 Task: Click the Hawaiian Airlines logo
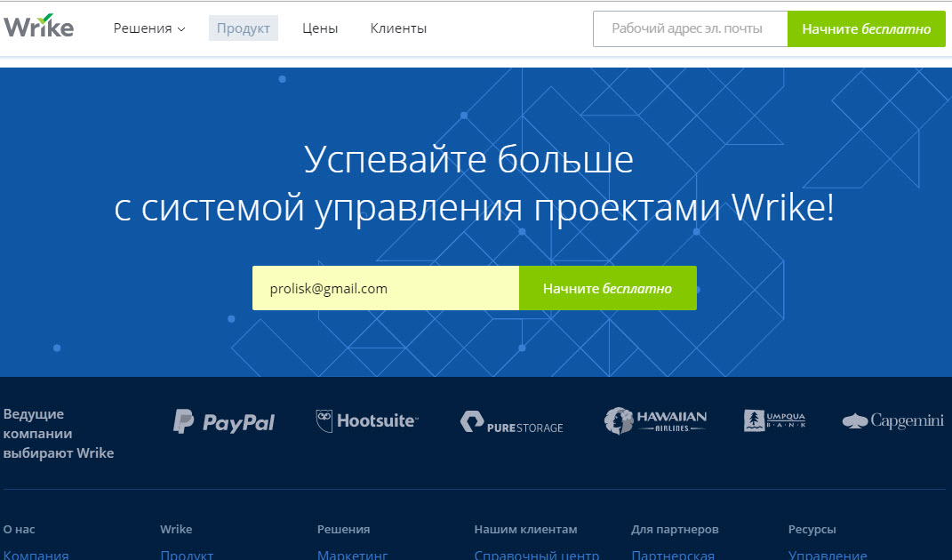point(656,420)
